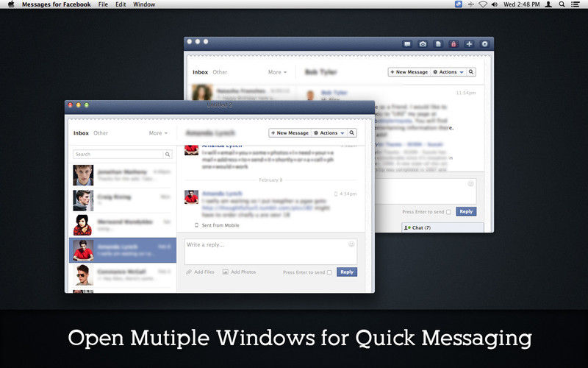Image resolution: width=588 pixels, height=368 pixels.
Task: Open Notification Center in the menu bar
Action: click(575, 4)
